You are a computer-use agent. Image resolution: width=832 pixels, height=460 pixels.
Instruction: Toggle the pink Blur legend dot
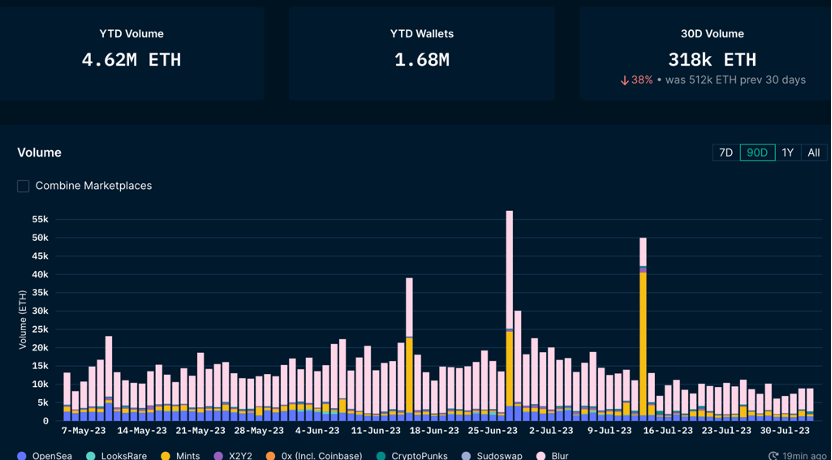(541, 456)
